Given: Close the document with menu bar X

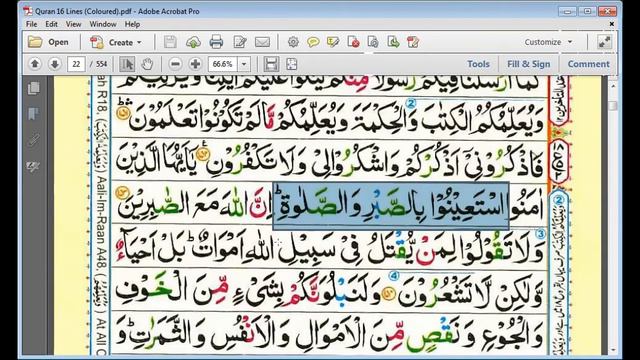Looking at the screenshot, I should point(612,24).
